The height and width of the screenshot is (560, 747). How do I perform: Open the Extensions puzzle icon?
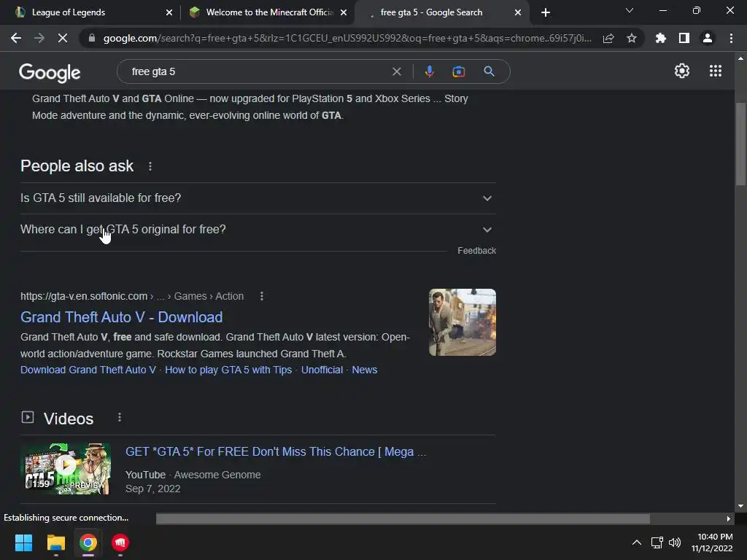[661, 38]
